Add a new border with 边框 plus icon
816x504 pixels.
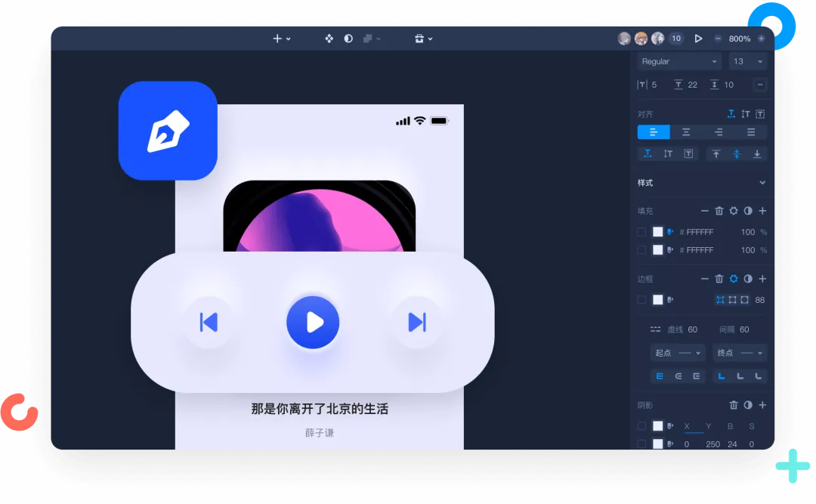coord(762,279)
